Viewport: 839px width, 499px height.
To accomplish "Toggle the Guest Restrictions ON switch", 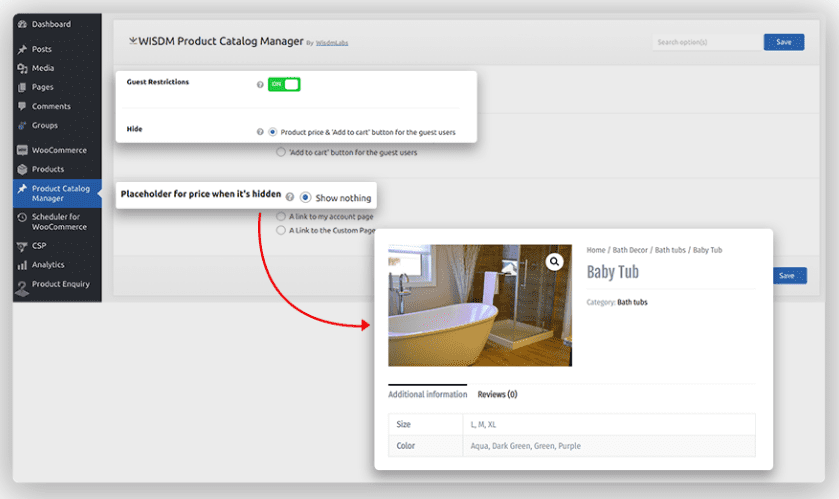I will tap(284, 84).
